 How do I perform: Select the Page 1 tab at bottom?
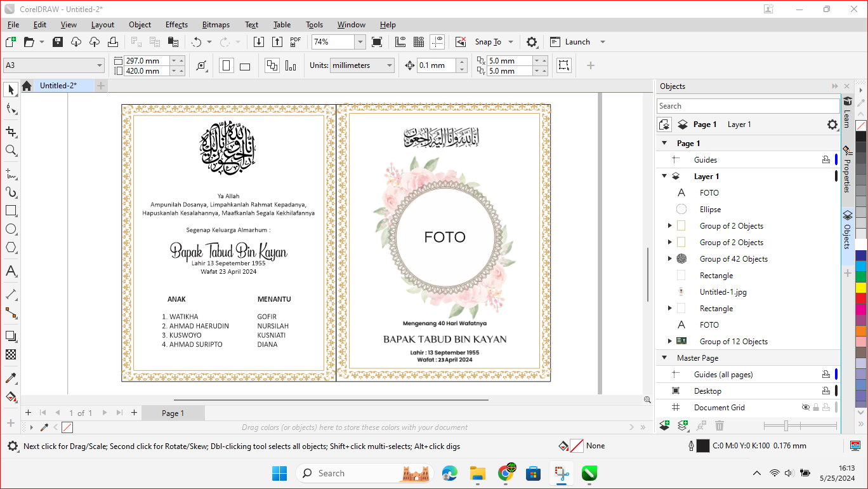[x=173, y=413]
